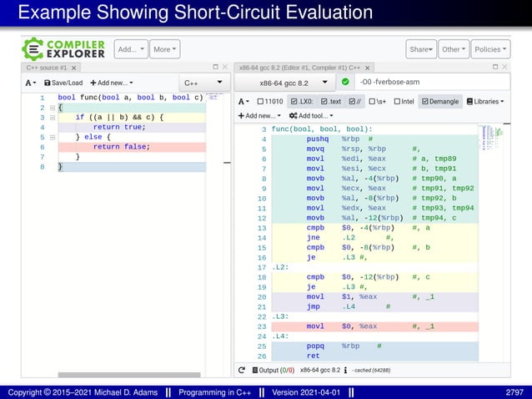The image size is (532, 399).
Task: Collapse the fold marker on source line 5
Action: 53,138
